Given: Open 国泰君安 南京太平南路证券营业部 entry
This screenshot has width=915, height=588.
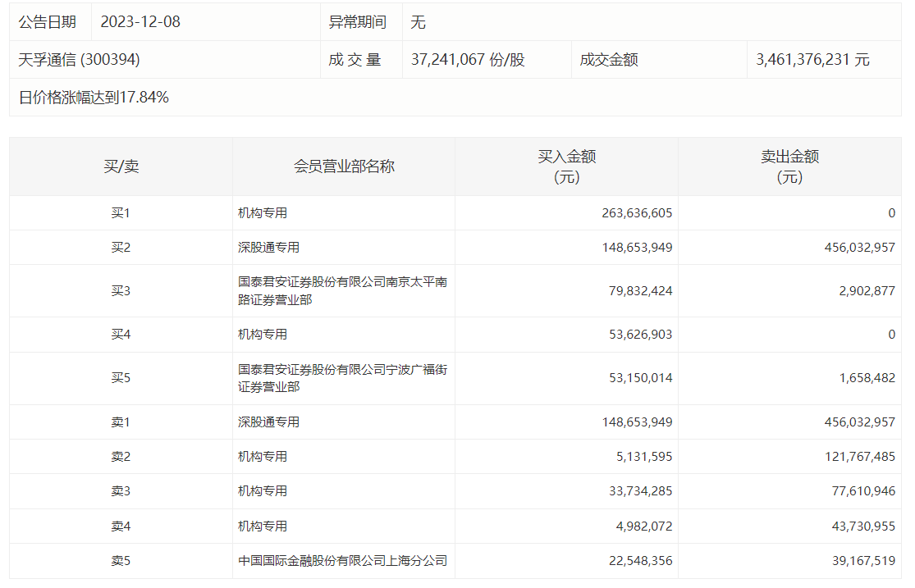Looking at the screenshot, I should pos(342,291).
